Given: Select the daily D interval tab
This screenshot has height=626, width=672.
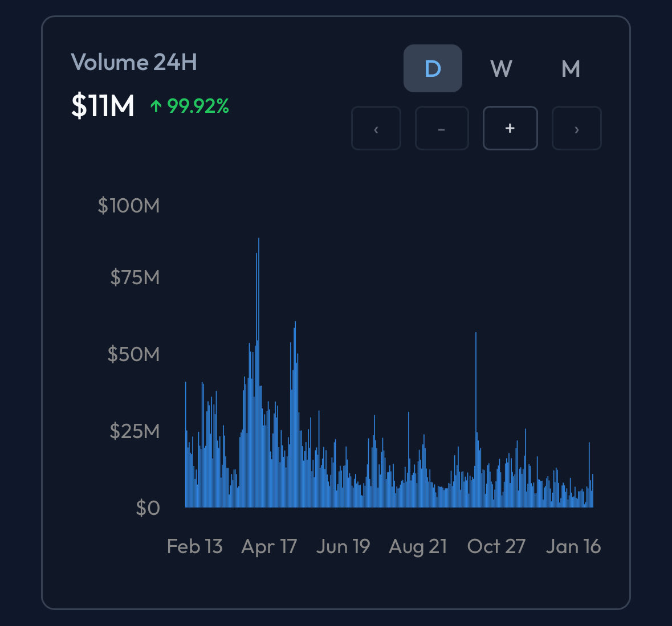Looking at the screenshot, I should [433, 68].
